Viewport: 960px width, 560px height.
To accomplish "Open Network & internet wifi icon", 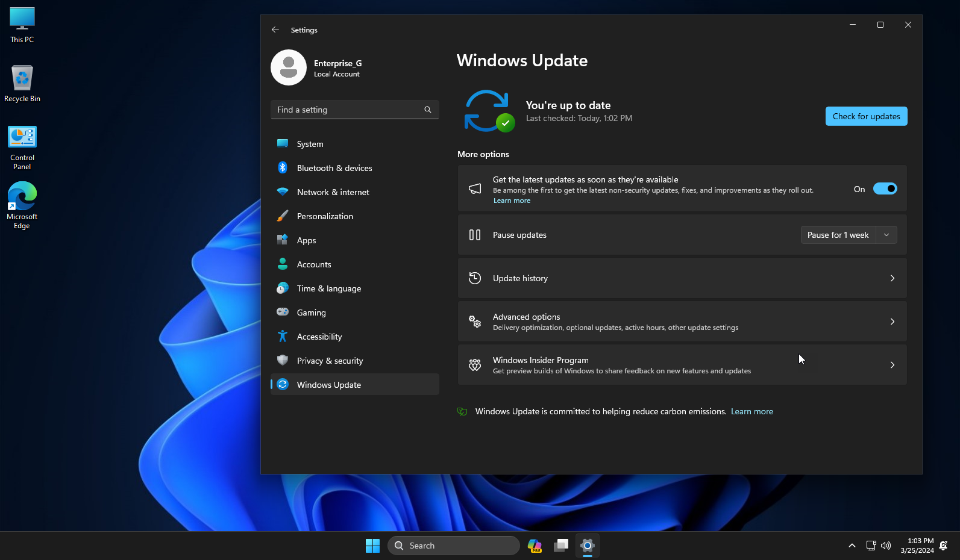I will point(283,191).
